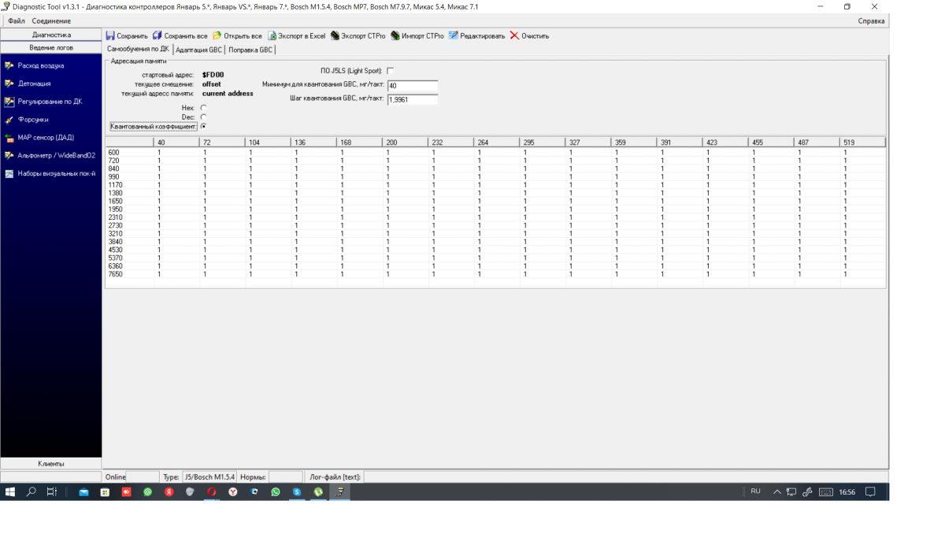Open MAP сенсор (ДАД) sidebar item
Viewport: 945px width, 560px height.
(46, 137)
